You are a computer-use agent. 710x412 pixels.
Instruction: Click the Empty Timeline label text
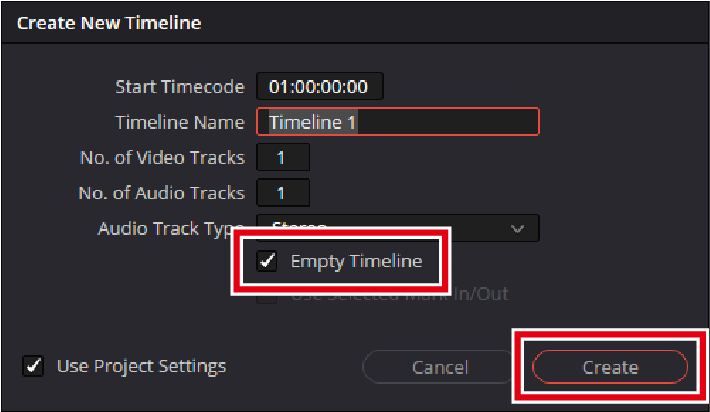(356, 262)
